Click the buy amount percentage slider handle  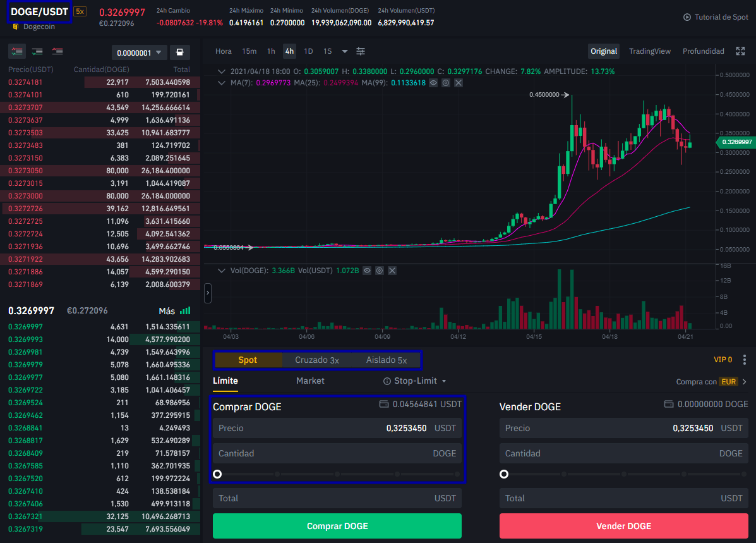217,474
